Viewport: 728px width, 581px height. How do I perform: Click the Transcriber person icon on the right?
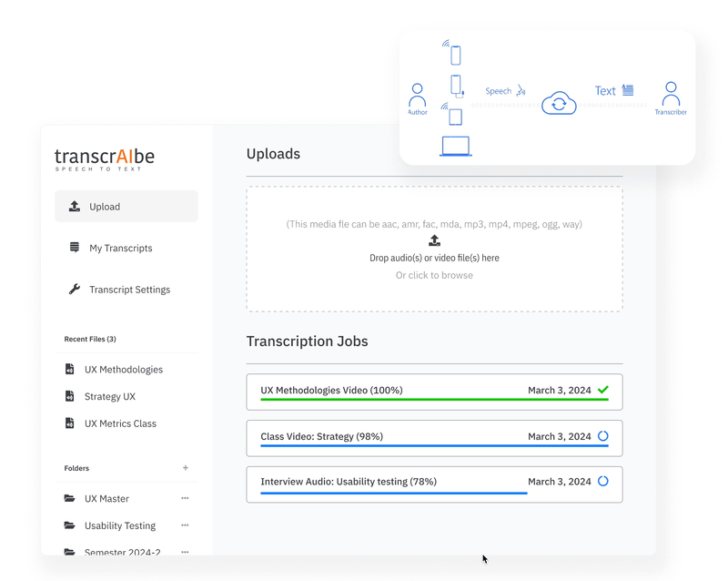coord(671,93)
